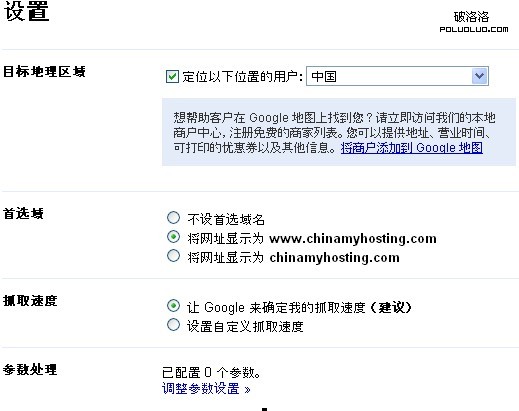The image size is (519, 411).
Task: Click the 参数处理 section label
Action: coord(30,369)
